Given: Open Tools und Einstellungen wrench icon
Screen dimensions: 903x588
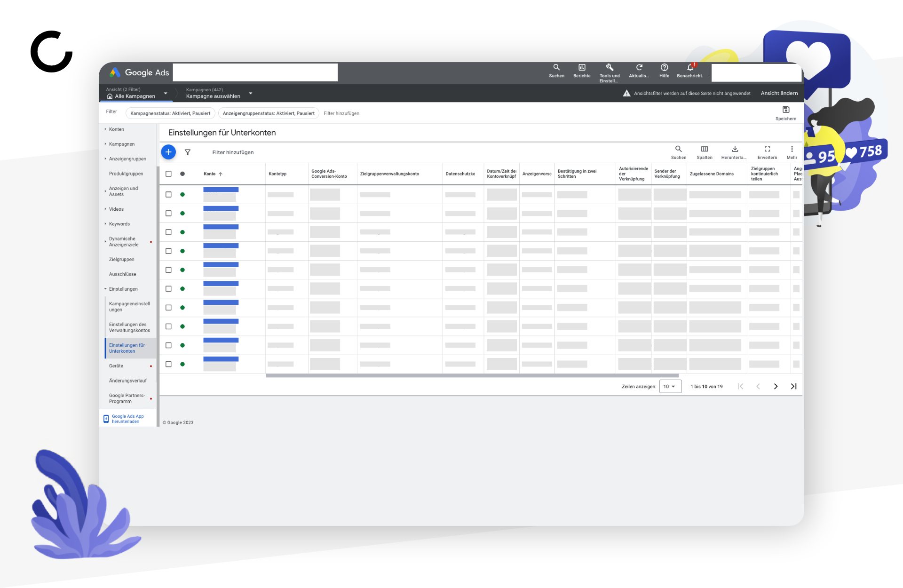Looking at the screenshot, I should [x=610, y=67].
